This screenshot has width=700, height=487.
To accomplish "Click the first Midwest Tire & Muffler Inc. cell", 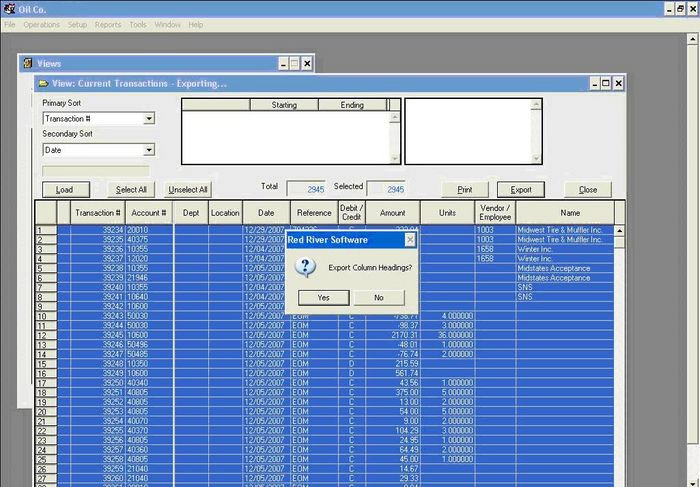I will tap(565, 230).
